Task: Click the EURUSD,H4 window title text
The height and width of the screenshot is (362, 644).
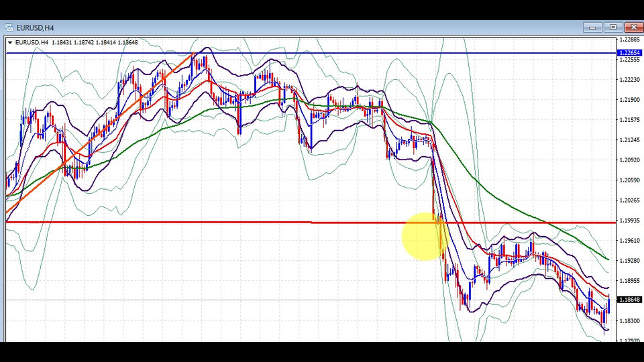Action: pyautogui.click(x=35, y=28)
